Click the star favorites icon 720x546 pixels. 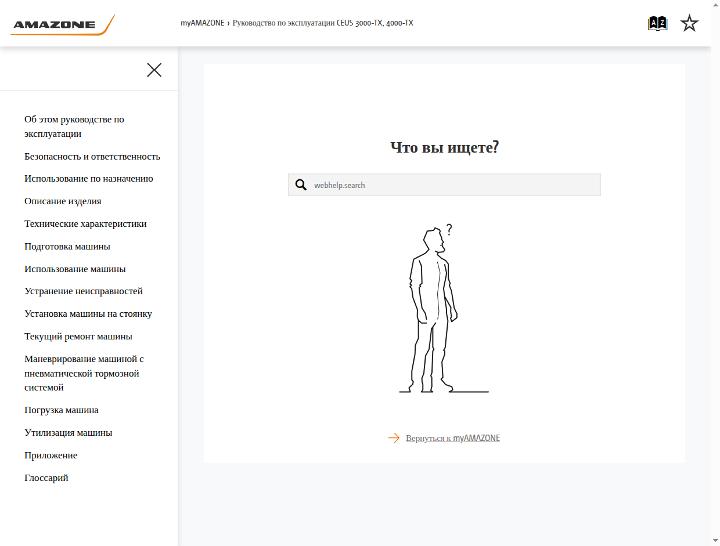(689, 23)
